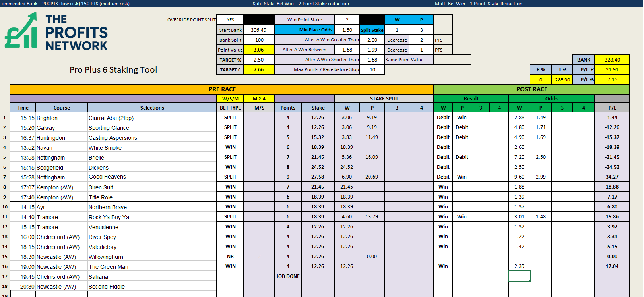Edit the Target % value 2.50

click(x=259, y=60)
